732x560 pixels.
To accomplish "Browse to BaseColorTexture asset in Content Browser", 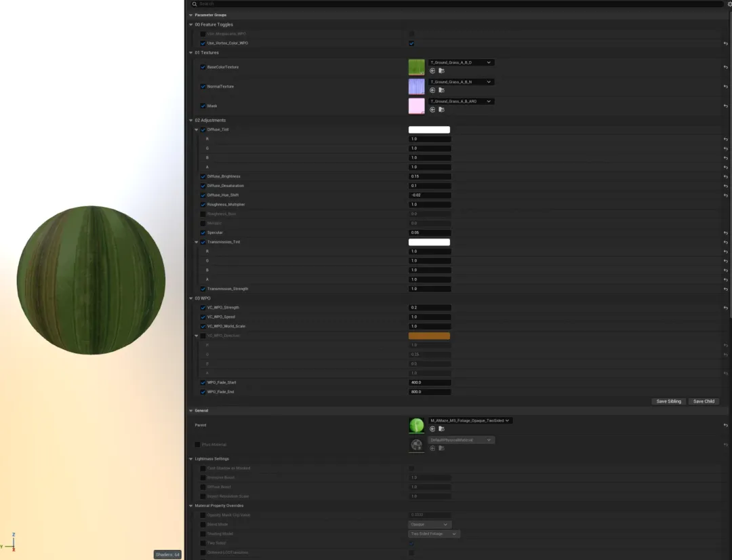I will [x=441, y=71].
